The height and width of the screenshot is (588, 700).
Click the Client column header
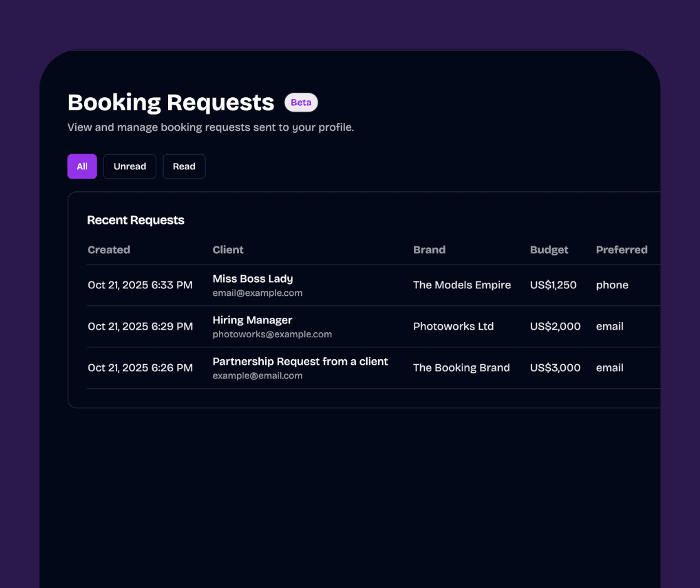point(228,250)
